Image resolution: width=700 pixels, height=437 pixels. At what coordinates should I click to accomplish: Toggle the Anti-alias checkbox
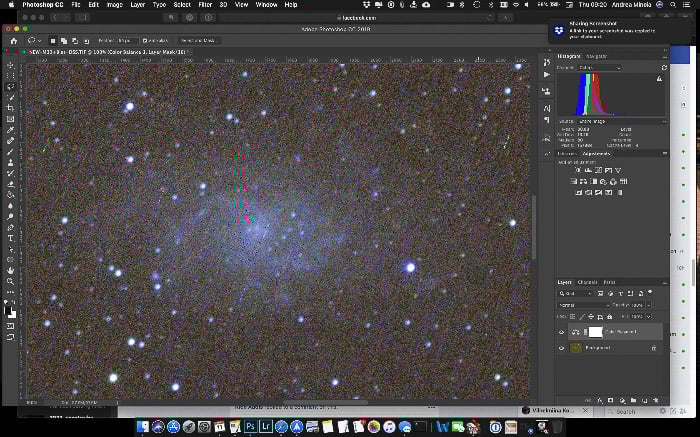tap(145, 41)
